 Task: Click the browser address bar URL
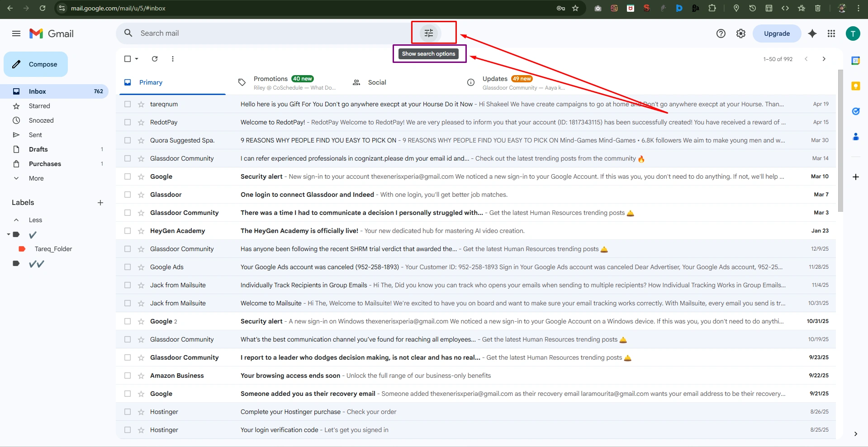pyautogui.click(x=118, y=8)
